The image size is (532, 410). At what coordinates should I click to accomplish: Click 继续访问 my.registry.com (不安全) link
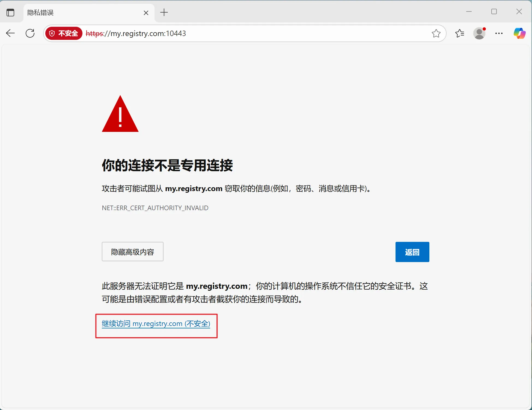click(x=156, y=324)
